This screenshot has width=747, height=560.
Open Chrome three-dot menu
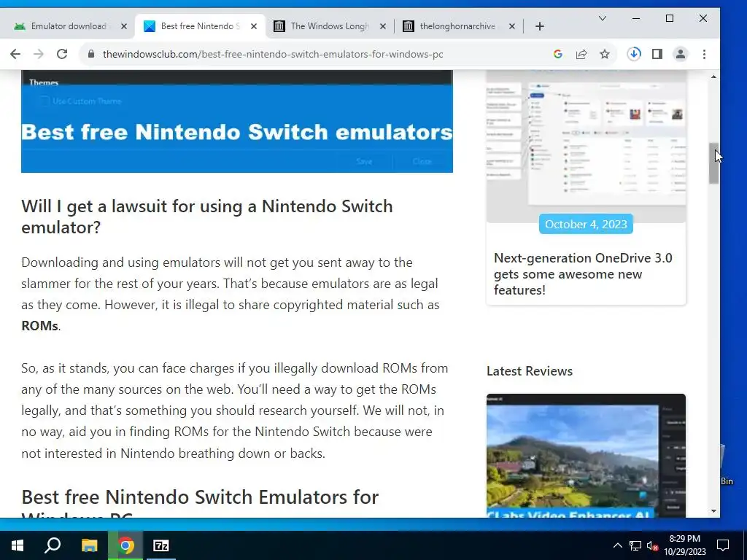(x=704, y=54)
